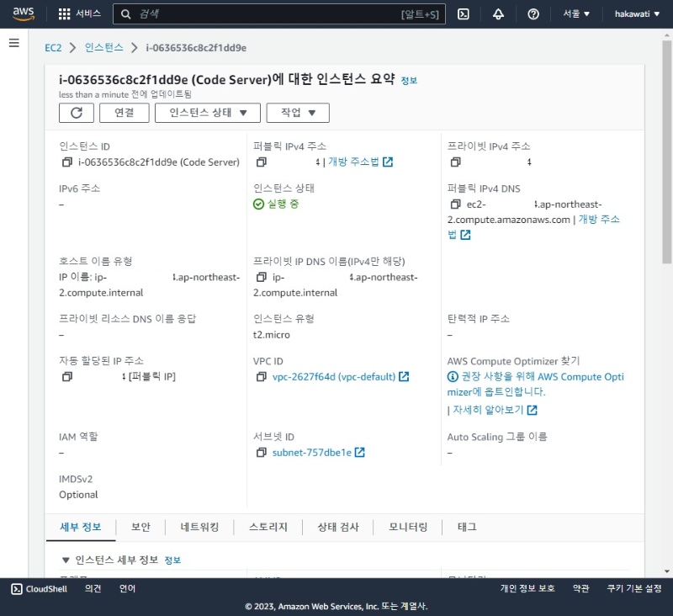Viewport: 673px width, 616px height.
Task: Switch to the 보안 tab
Action: [140, 527]
